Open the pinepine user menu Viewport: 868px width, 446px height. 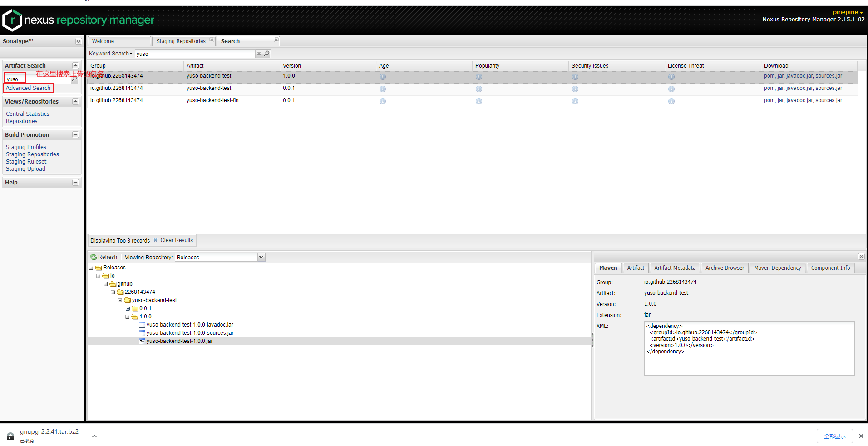848,12
